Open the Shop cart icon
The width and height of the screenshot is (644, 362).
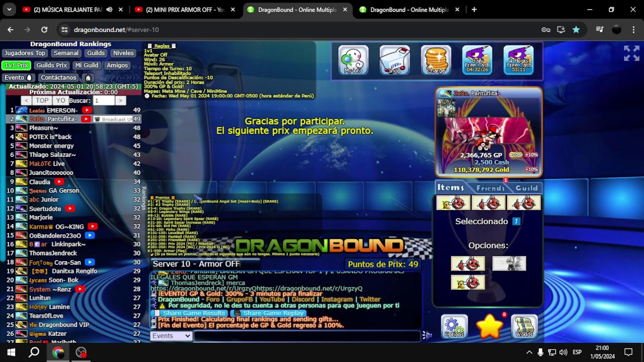click(x=394, y=60)
